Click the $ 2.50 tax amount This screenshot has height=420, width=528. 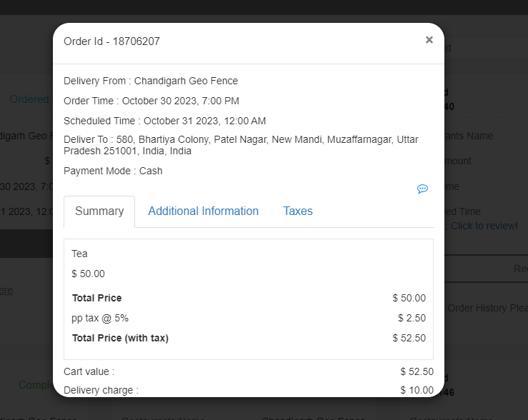click(412, 318)
